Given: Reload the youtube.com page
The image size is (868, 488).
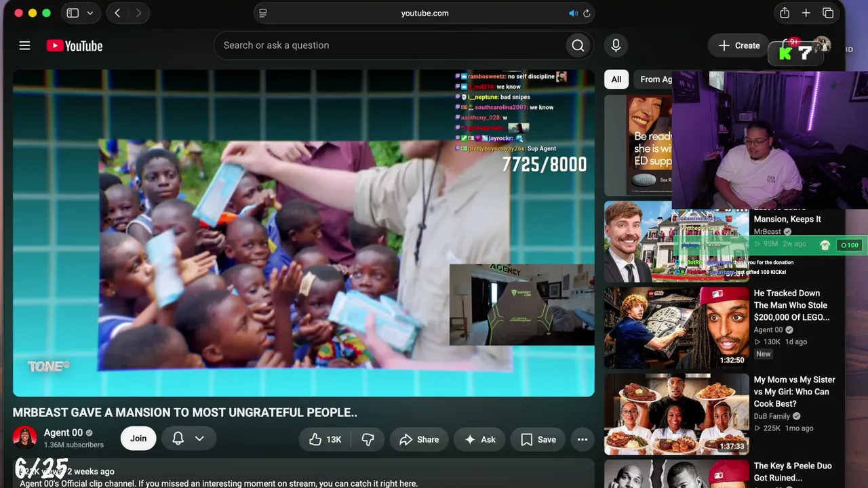Looking at the screenshot, I should point(587,13).
